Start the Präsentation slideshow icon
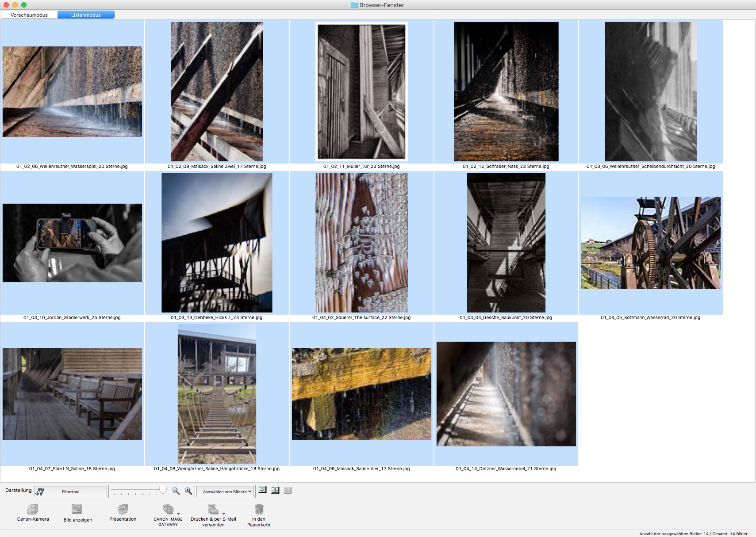The height and width of the screenshot is (537, 756). (x=123, y=510)
